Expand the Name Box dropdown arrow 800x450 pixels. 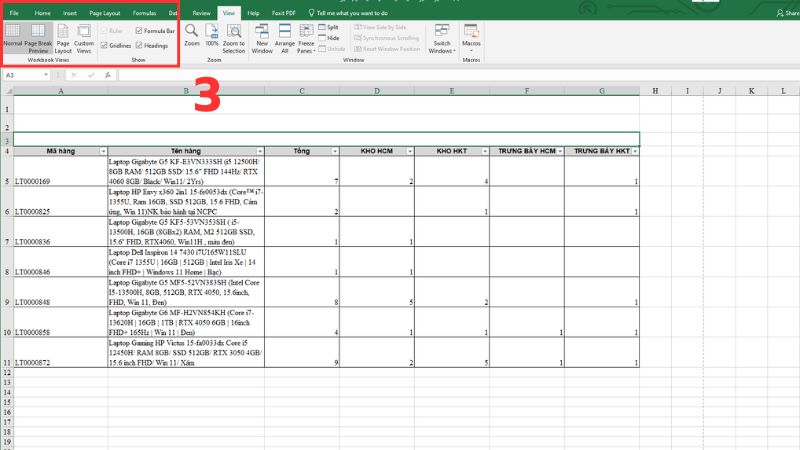(46, 75)
